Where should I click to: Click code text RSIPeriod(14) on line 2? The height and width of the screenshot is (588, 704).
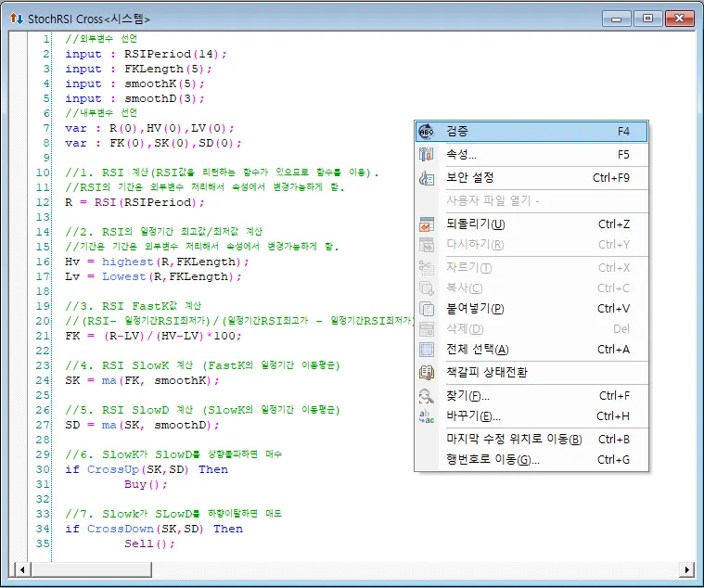pos(172,55)
